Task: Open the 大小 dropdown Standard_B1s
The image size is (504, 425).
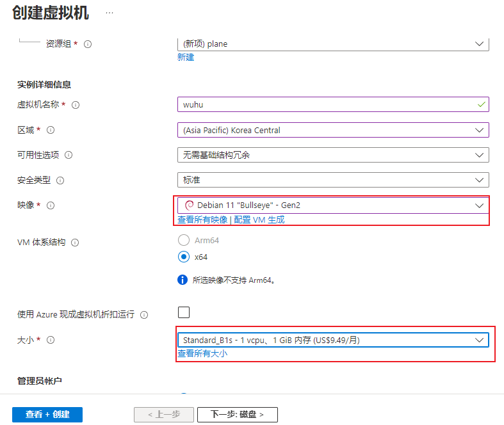Action: coord(333,340)
